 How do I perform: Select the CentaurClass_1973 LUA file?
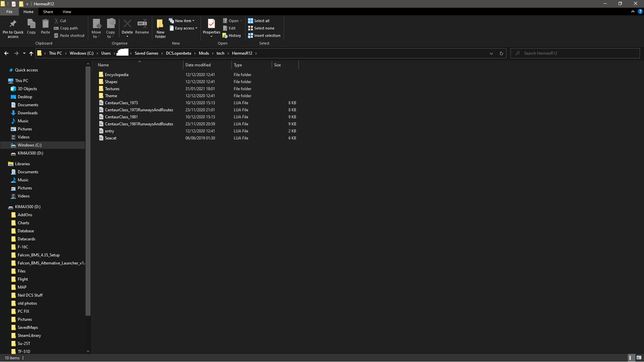point(121,102)
